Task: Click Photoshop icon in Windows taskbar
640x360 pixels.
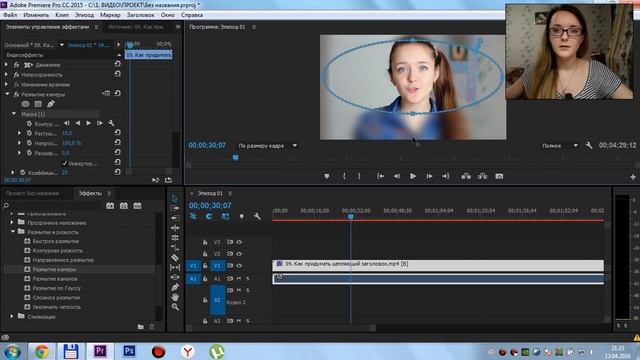Action: click(129, 351)
